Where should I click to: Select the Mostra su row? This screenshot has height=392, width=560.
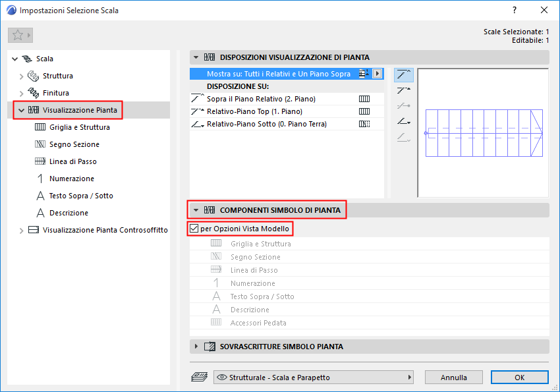tap(287, 74)
